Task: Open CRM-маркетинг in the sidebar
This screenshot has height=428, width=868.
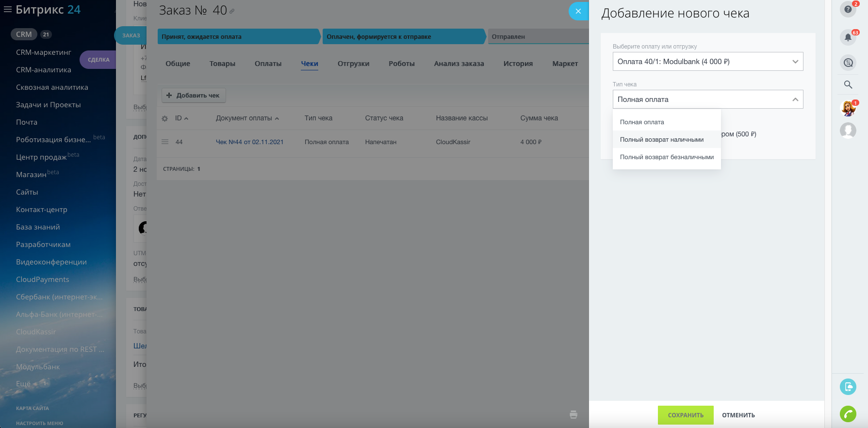Action: coord(44,52)
